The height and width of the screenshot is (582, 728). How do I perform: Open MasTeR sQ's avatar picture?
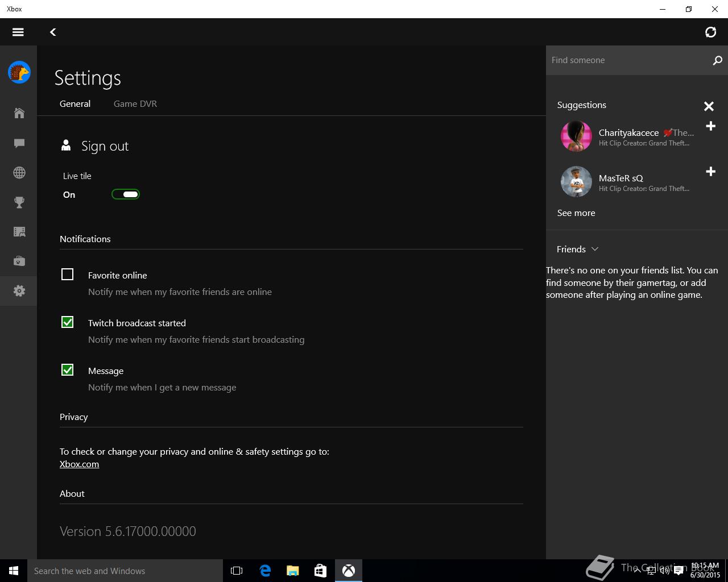pos(576,182)
